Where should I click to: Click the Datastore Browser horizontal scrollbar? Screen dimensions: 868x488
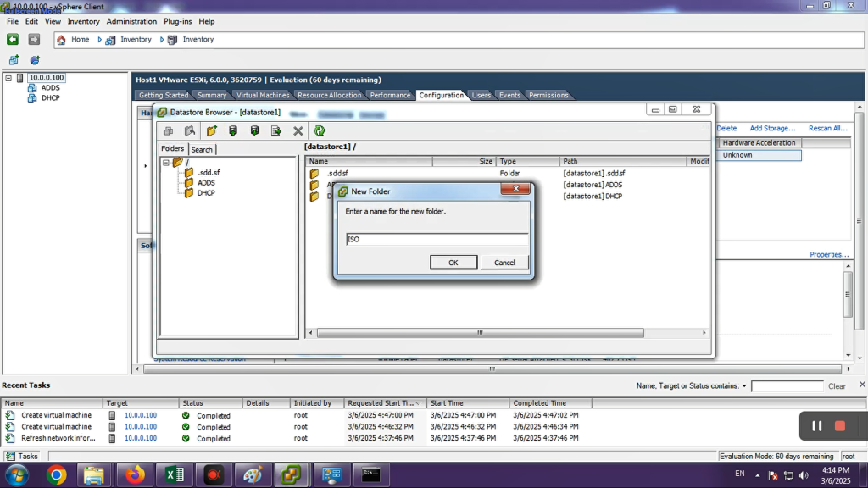coord(480,333)
